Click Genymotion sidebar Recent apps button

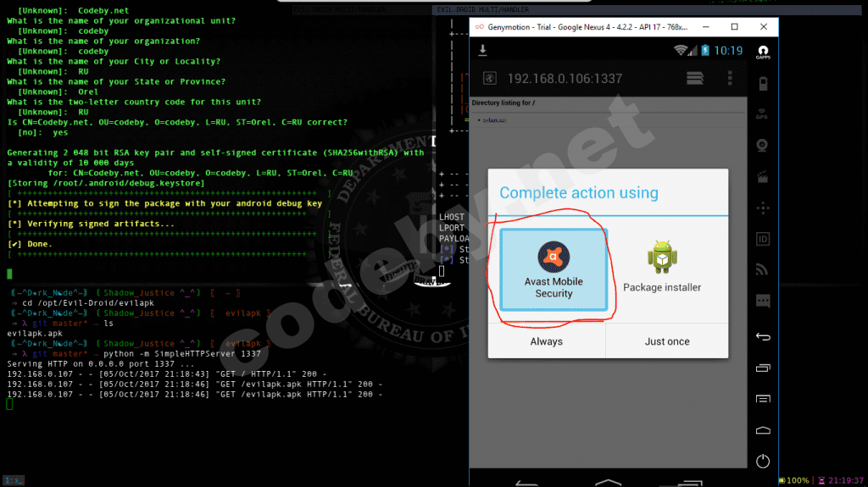(763, 368)
